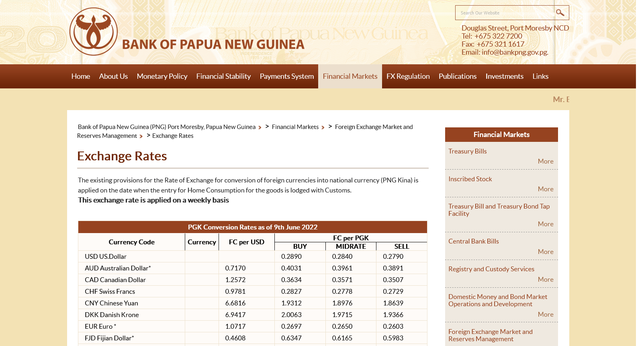Open the Home menu item
This screenshot has width=644, height=346.
click(x=81, y=76)
